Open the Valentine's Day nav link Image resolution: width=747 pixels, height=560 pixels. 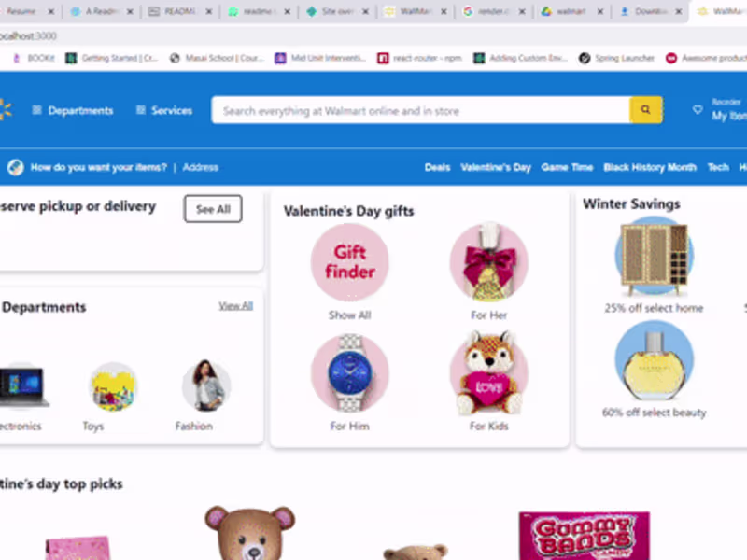496,168
